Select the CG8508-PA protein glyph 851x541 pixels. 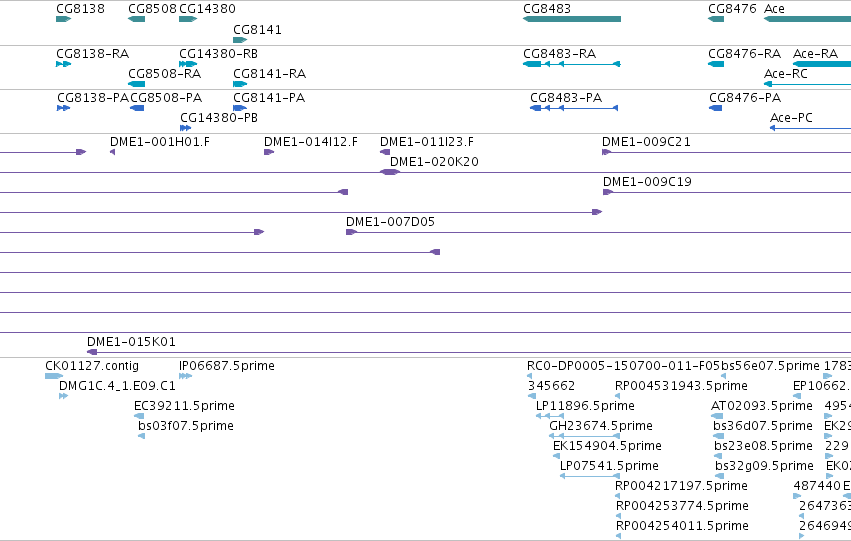pos(137,108)
